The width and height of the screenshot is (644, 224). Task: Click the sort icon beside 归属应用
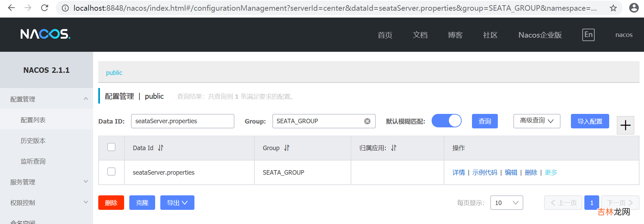pos(394,148)
